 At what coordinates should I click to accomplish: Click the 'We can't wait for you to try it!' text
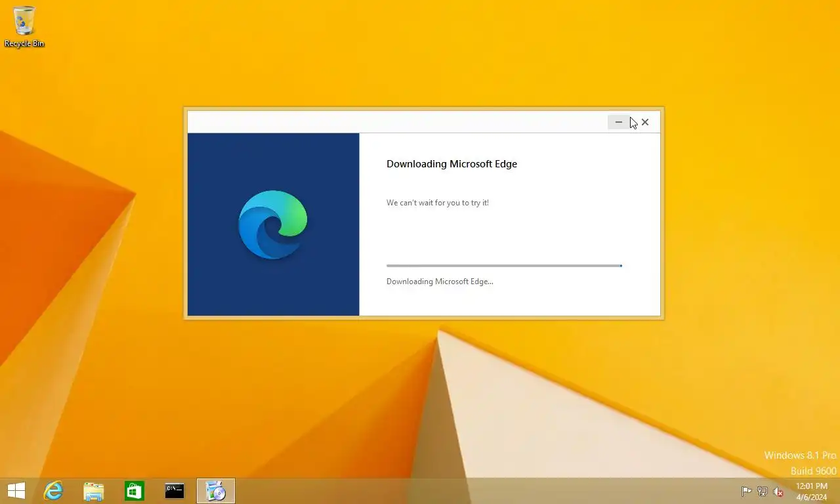[x=438, y=203]
